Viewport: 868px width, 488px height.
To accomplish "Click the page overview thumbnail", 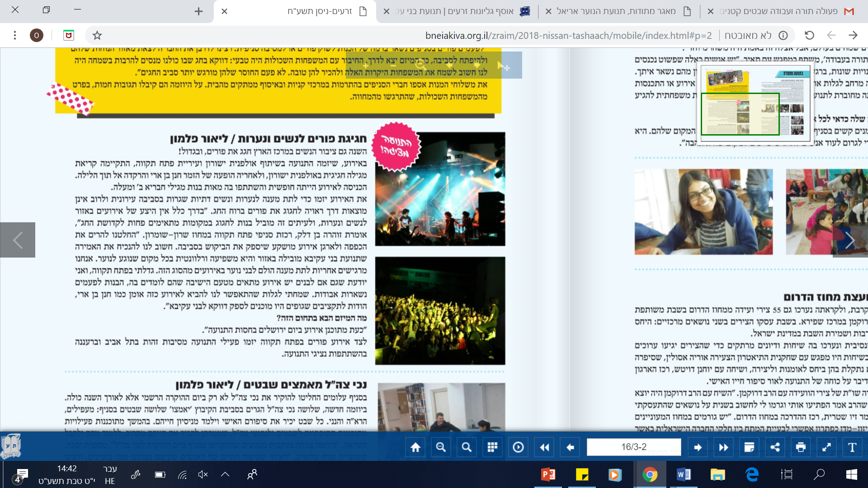I will pos(755,104).
